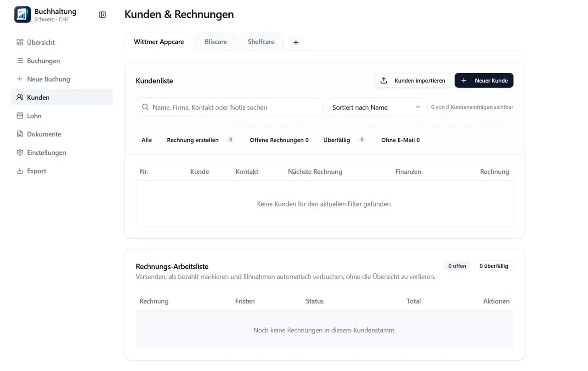Click the Fristen column header

[245, 301]
